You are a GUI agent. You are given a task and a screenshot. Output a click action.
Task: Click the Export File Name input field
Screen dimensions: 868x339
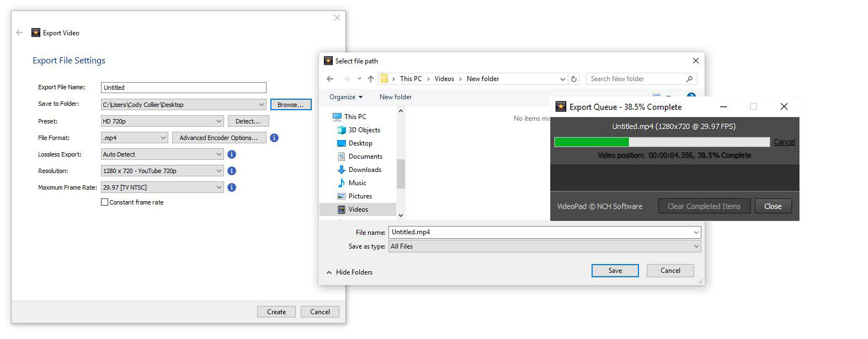(184, 88)
